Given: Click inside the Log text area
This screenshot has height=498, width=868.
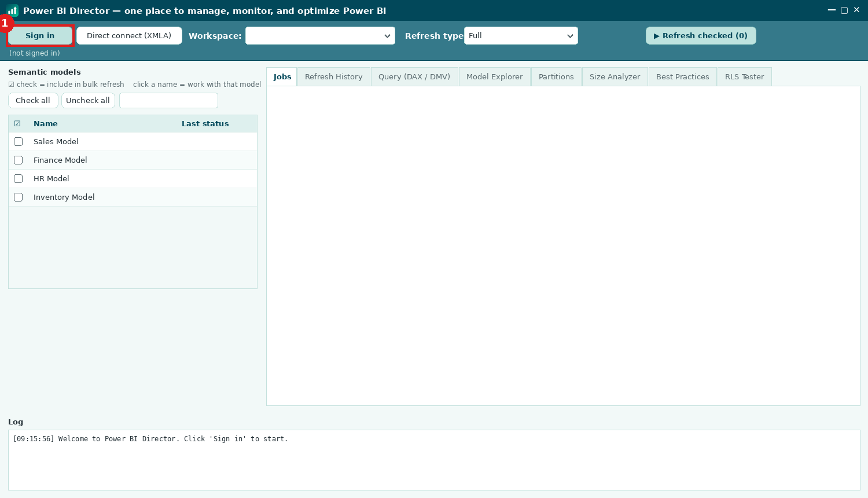Looking at the screenshot, I should (434, 460).
